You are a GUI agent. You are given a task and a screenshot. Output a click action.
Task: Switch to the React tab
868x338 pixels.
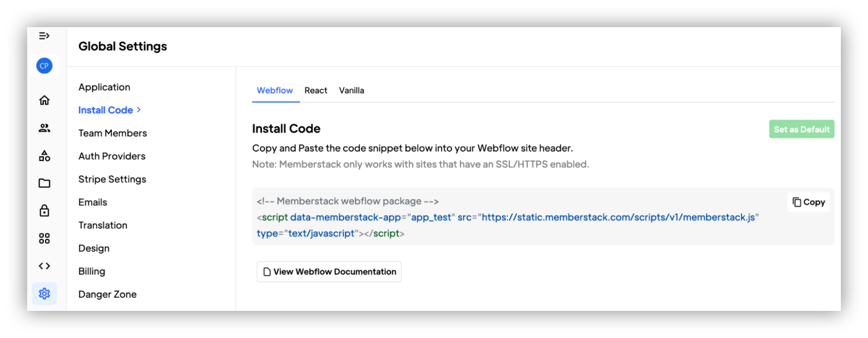316,91
